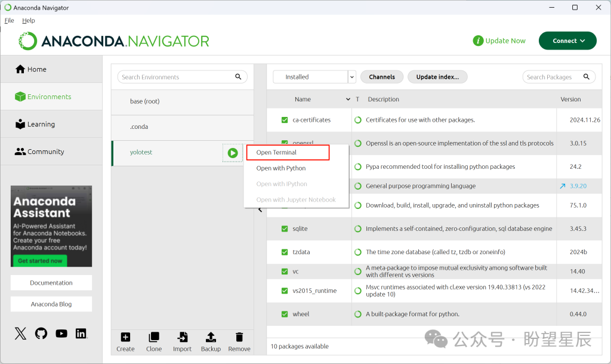This screenshot has height=364, width=611.
Task: Open the Learning section
Action: pos(51,124)
